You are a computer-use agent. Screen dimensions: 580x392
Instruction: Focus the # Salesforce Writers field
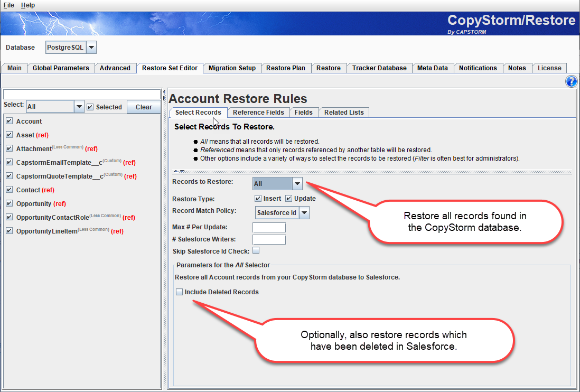(x=269, y=239)
